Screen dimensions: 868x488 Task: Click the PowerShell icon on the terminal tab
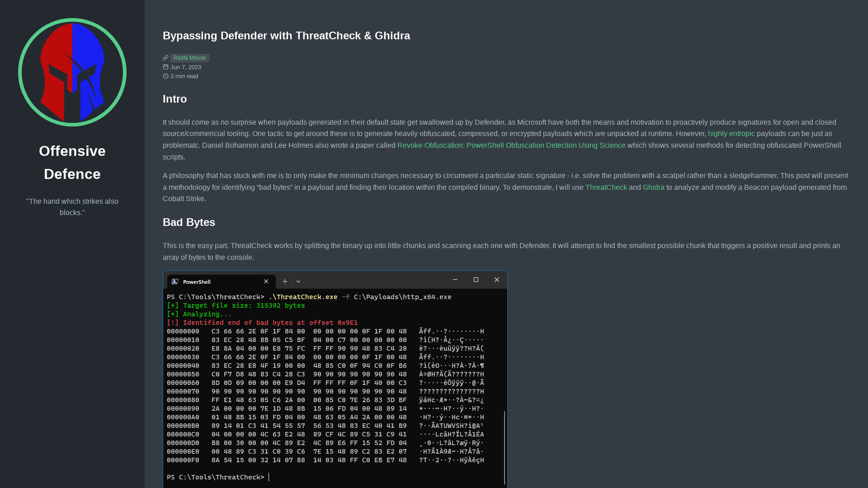(x=175, y=282)
